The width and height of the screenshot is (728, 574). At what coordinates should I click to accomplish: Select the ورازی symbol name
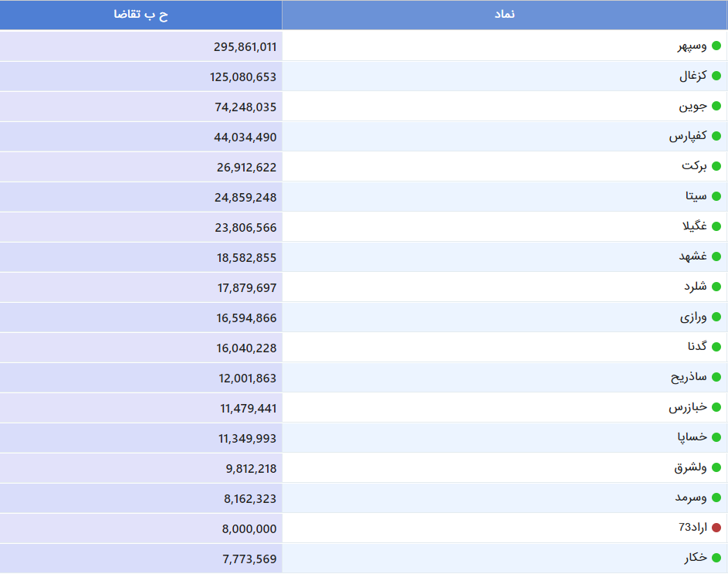click(x=693, y=317)
